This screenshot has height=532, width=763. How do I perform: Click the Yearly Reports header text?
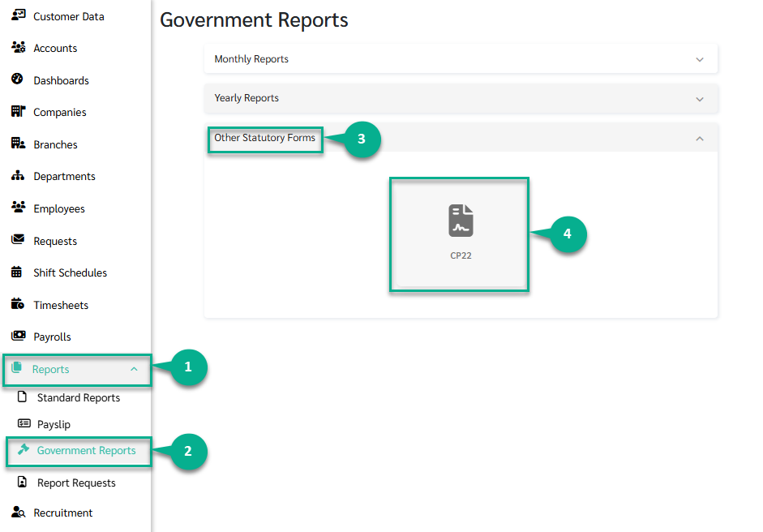246,98
